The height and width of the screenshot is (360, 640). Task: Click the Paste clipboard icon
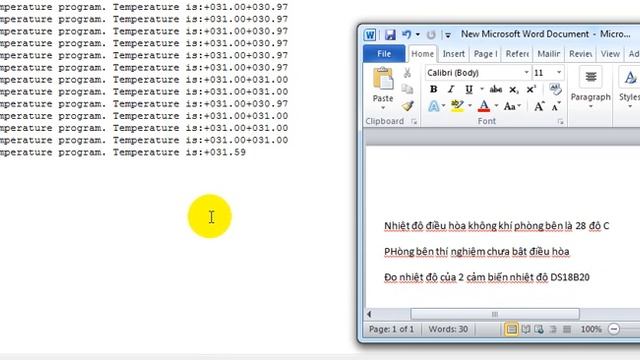383,79
